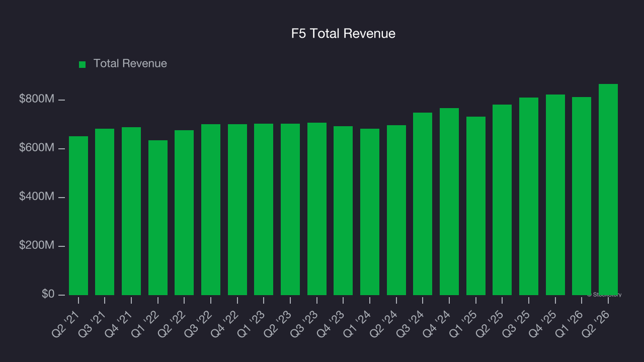Click the $600M y-axis label
The image size is (644, 362).
point(37,148)
